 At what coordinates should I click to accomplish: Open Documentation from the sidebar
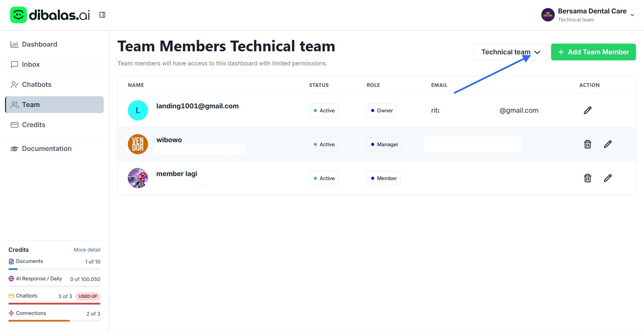[x=46, y=149]
